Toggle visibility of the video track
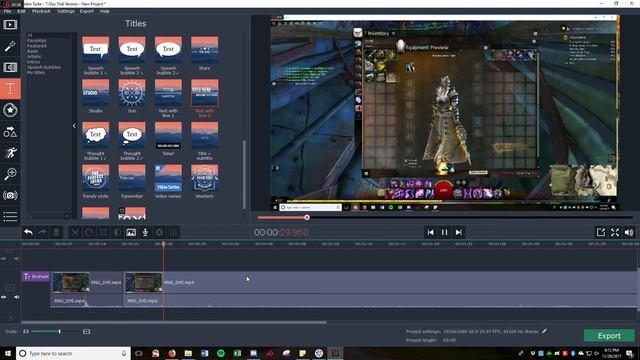The height and width of the screenshot is (360, 640). [x=4, y=297]
